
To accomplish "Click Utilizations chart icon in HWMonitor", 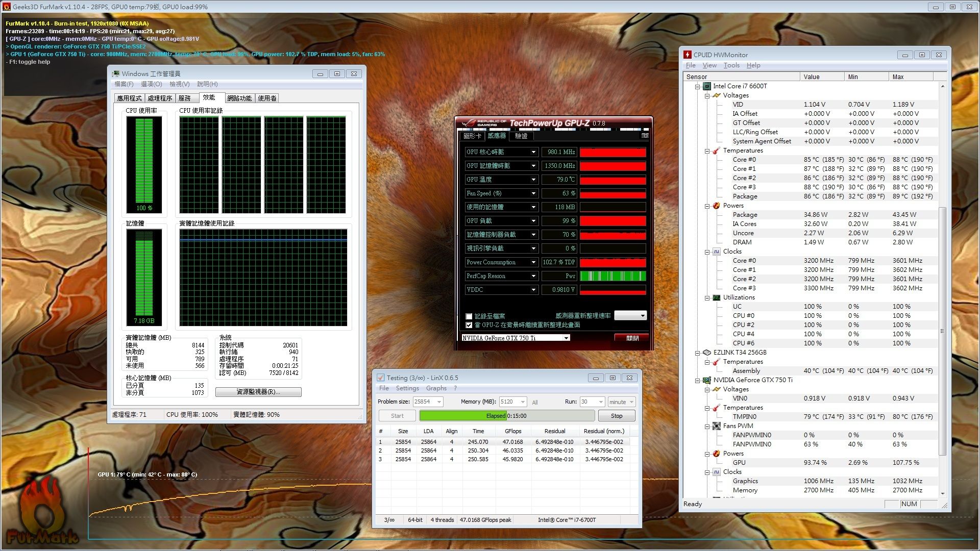I will pyautogui.click(x=717, y=297).
